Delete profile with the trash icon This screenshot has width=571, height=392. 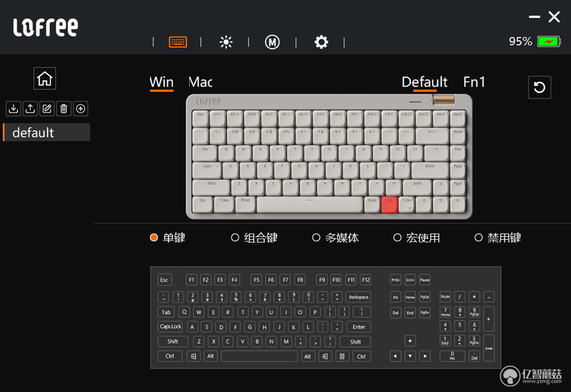pos(64,109)
